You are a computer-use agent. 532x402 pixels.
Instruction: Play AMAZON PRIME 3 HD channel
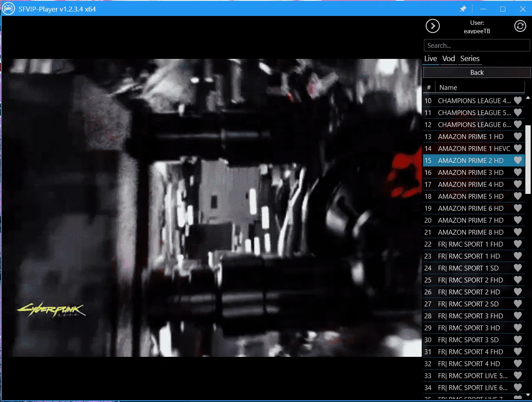click(x=474, y=172)
